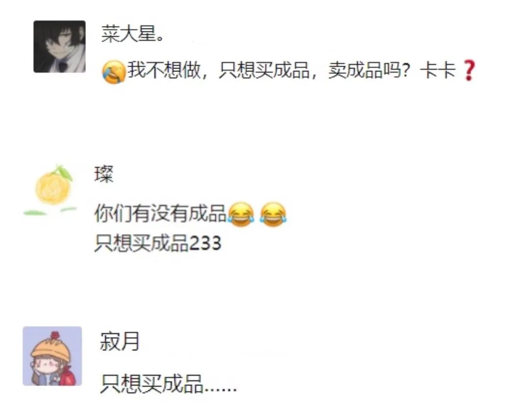The height and width of the screenshot is (420, 529).
Task: Select the message 你们有没有成品
Action: coord(160,213)
